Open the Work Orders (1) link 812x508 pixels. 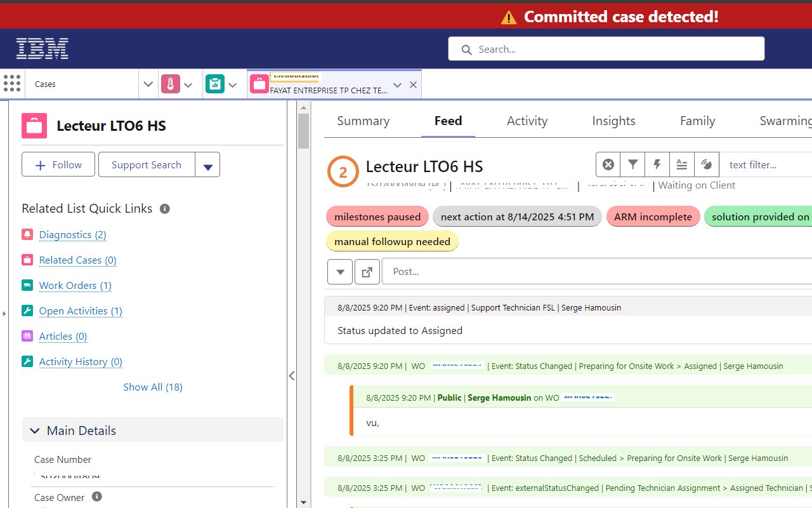point(75,285)
